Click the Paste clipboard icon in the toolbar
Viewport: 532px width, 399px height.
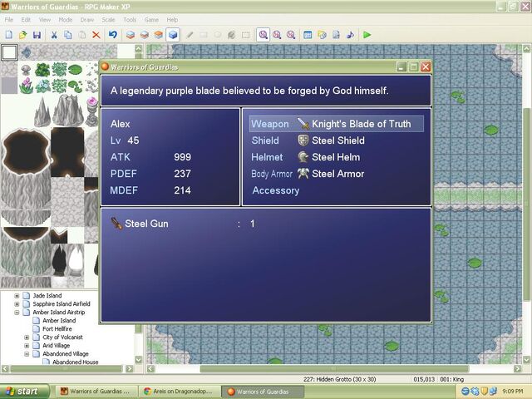(x=81, y=35)
